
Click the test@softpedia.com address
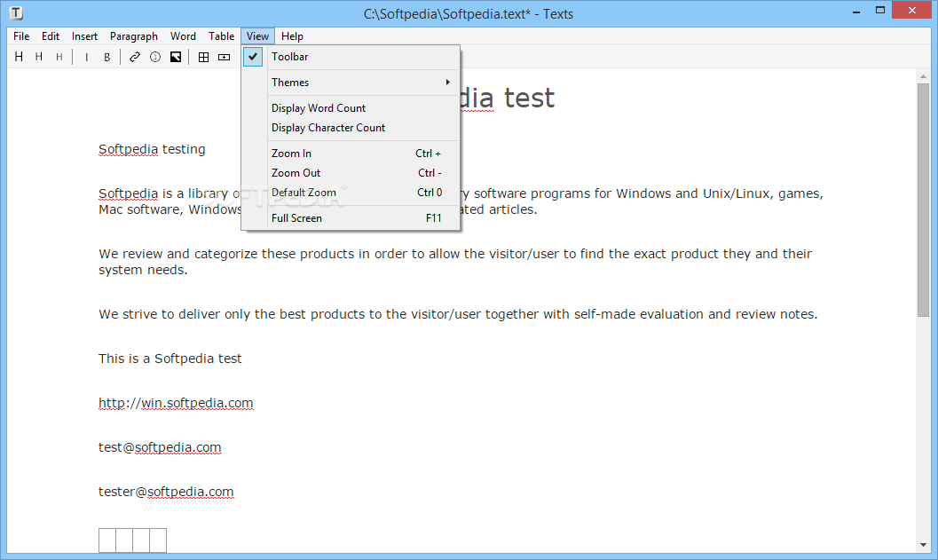click(x=160, y=447)
